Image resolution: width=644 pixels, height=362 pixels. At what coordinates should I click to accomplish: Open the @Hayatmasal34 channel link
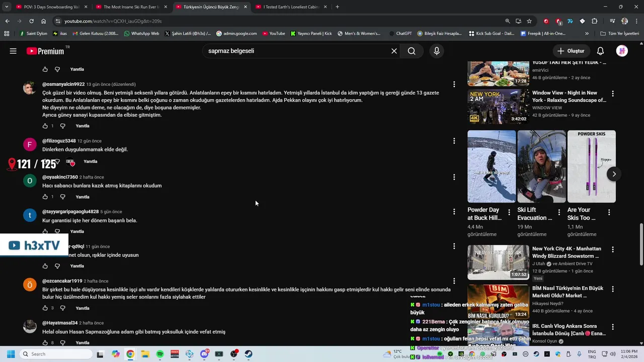click(x=60, y=323)
